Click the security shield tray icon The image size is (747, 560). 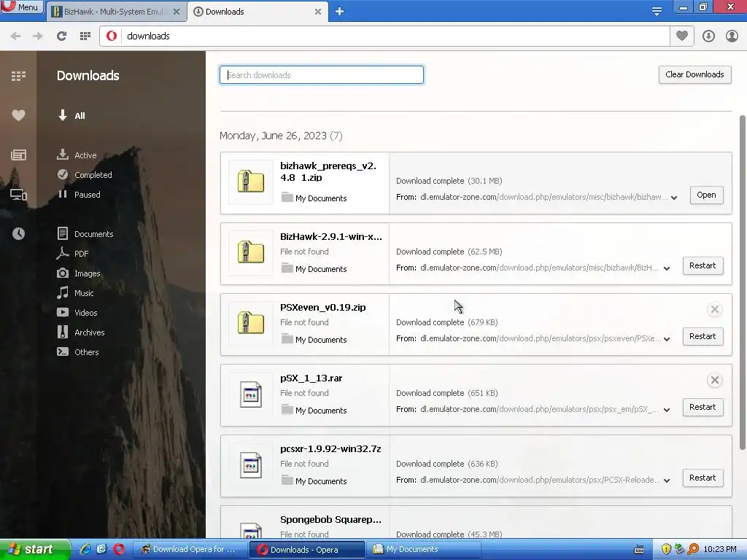tap(666, 549)
